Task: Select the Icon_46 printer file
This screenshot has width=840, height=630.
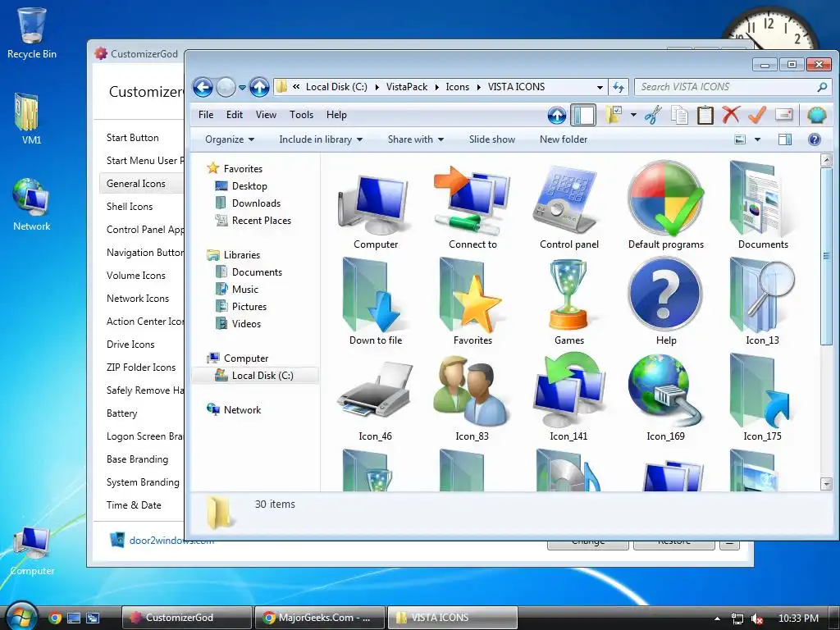Action: (376, 400)
